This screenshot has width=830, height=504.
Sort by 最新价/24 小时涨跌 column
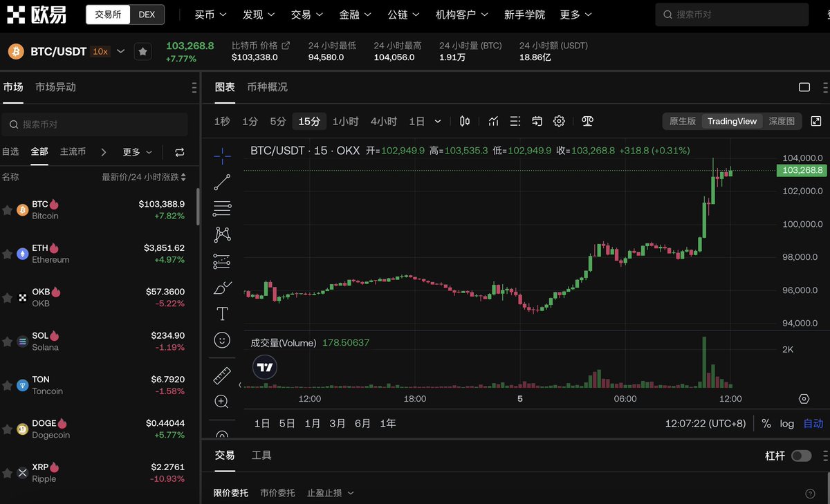(144, 177)
